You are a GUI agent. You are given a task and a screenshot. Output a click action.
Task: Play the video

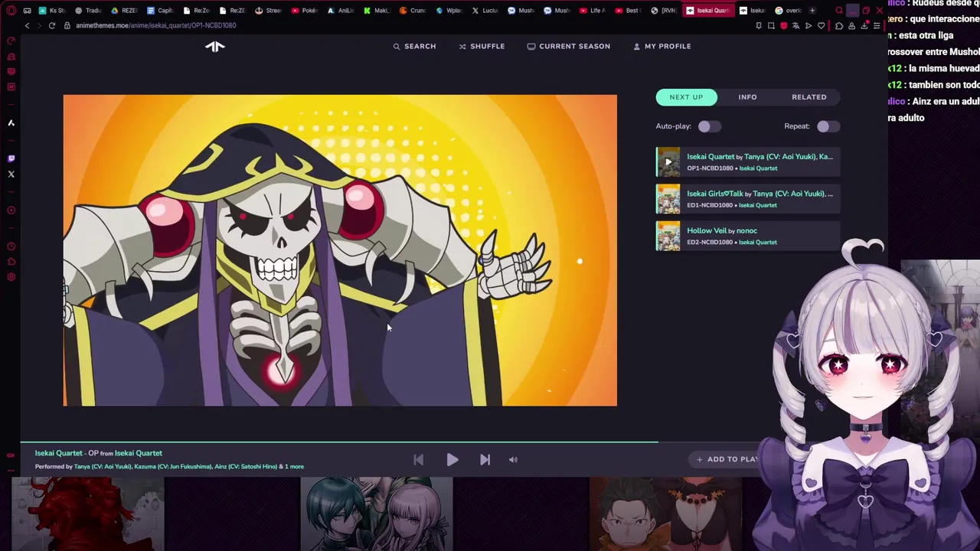pyautogui.click(x=452, y=460)
